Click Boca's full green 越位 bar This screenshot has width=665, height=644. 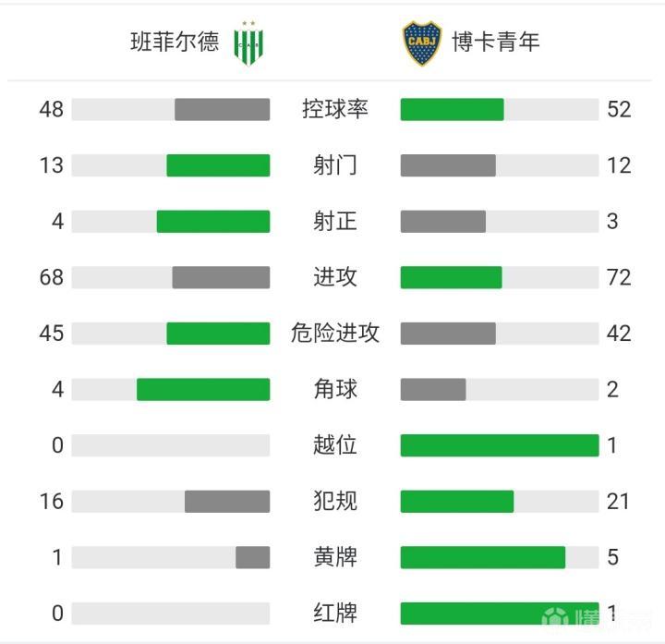[499, 445]
